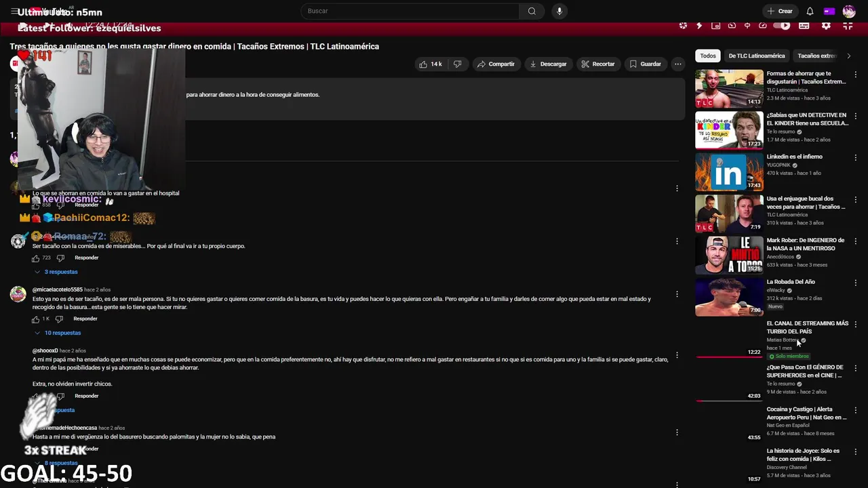Open options for 'Formas de ahorrar' video

856,74
